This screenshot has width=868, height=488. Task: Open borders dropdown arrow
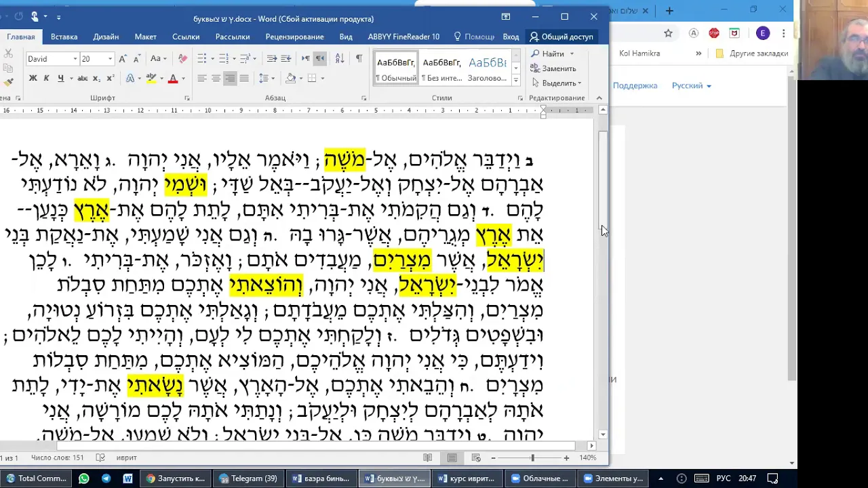323,79
